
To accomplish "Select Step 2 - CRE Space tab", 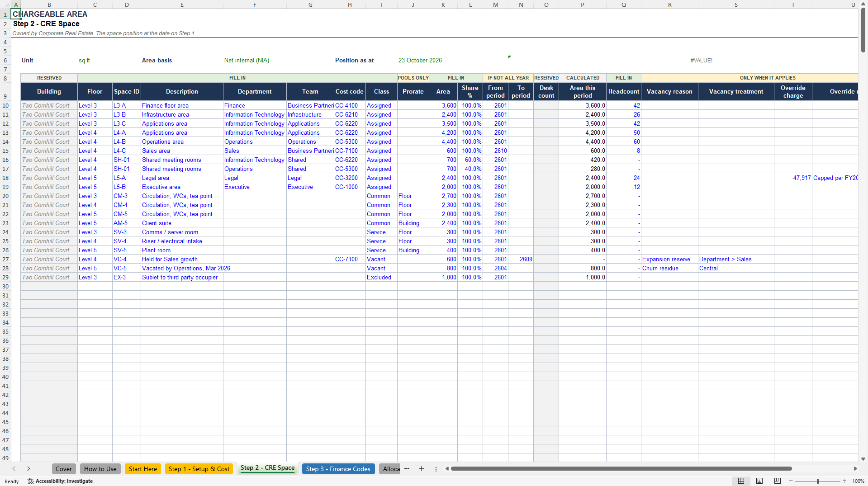I will point(267,468).
